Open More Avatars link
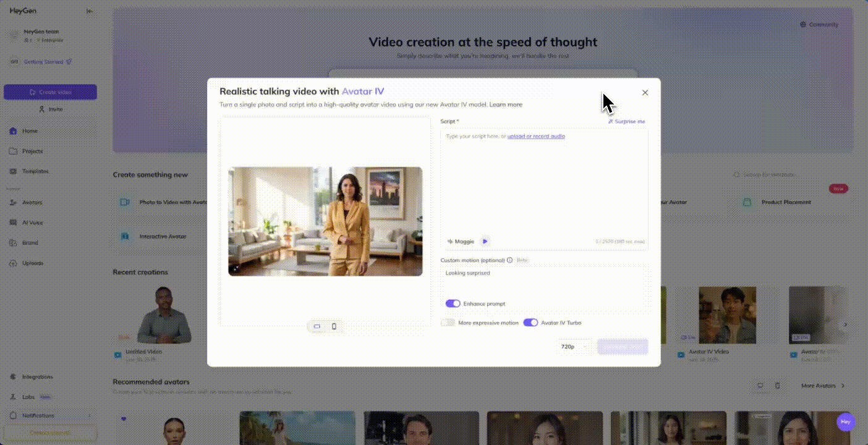Image resolution: width=868 pixels, height=445 pixels. (x=823, y=386)
